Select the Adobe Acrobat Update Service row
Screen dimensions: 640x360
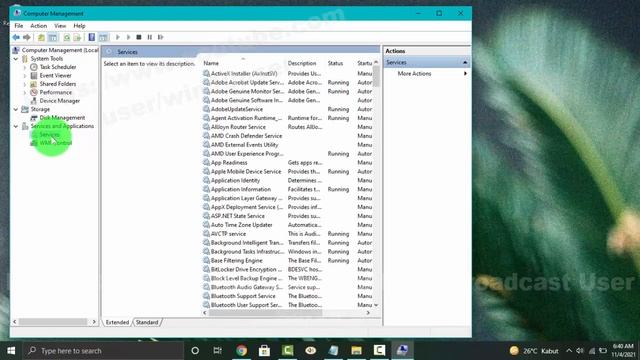[287, 82]
